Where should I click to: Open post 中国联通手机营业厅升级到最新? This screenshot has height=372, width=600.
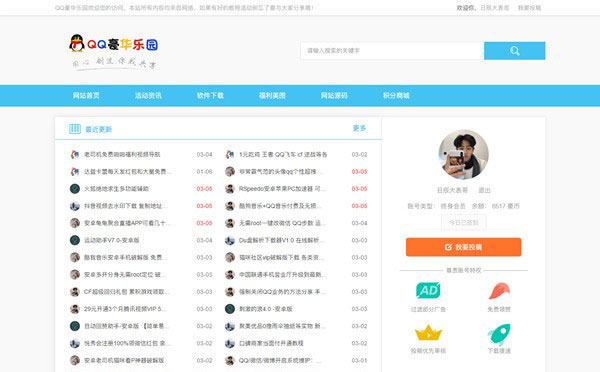point(283,274)
